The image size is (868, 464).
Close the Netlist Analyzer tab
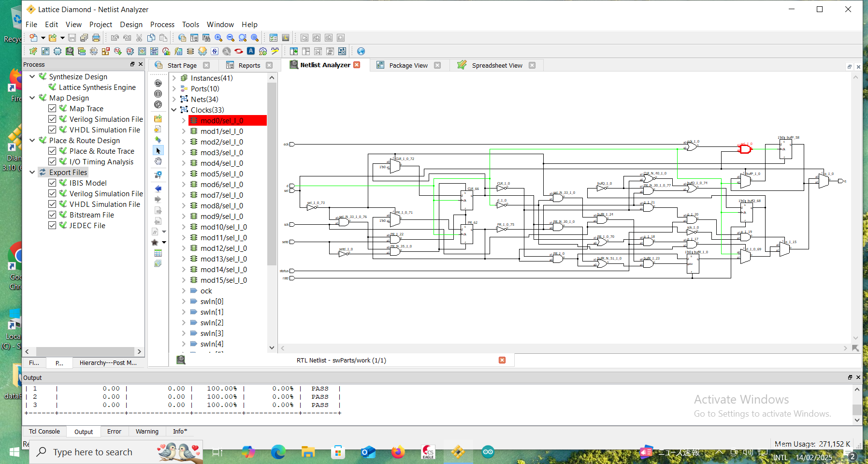(357, 65)
